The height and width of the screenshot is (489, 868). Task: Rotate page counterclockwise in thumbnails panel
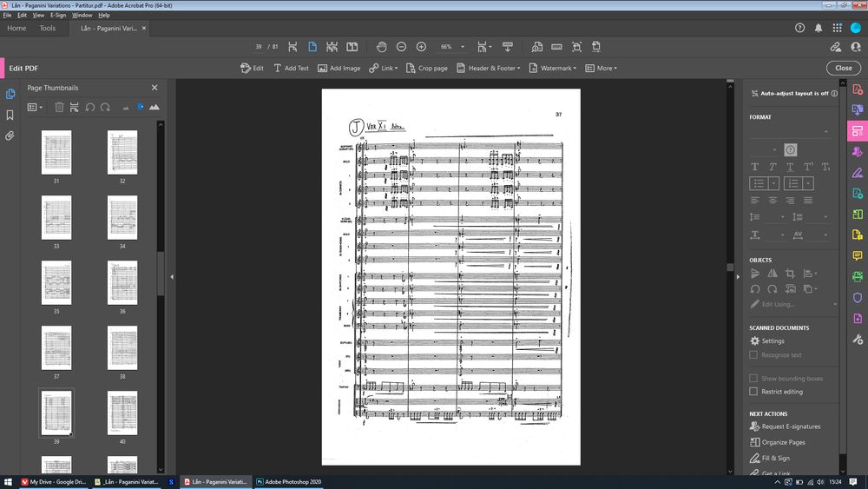tap(90, 107)
